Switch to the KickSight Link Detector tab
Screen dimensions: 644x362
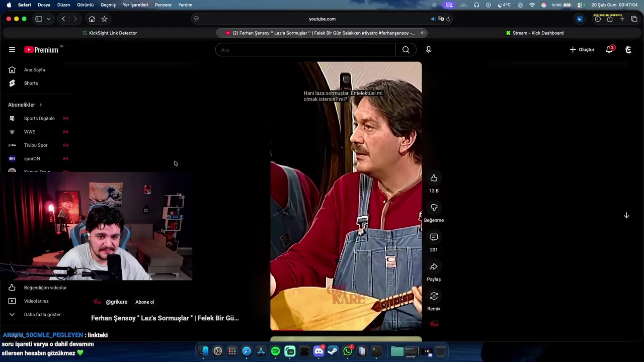(110, 33)
